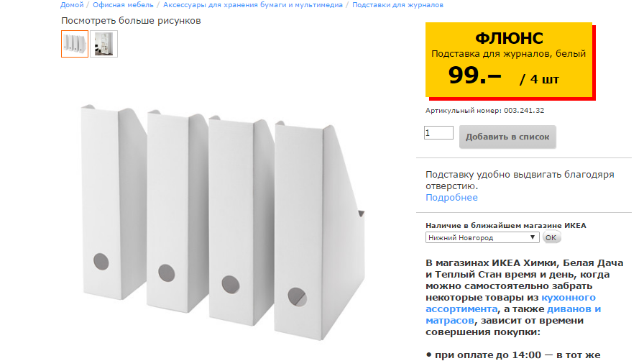Show the room interior thumbnail image
644x361 pixels.
tap(104, 44)
